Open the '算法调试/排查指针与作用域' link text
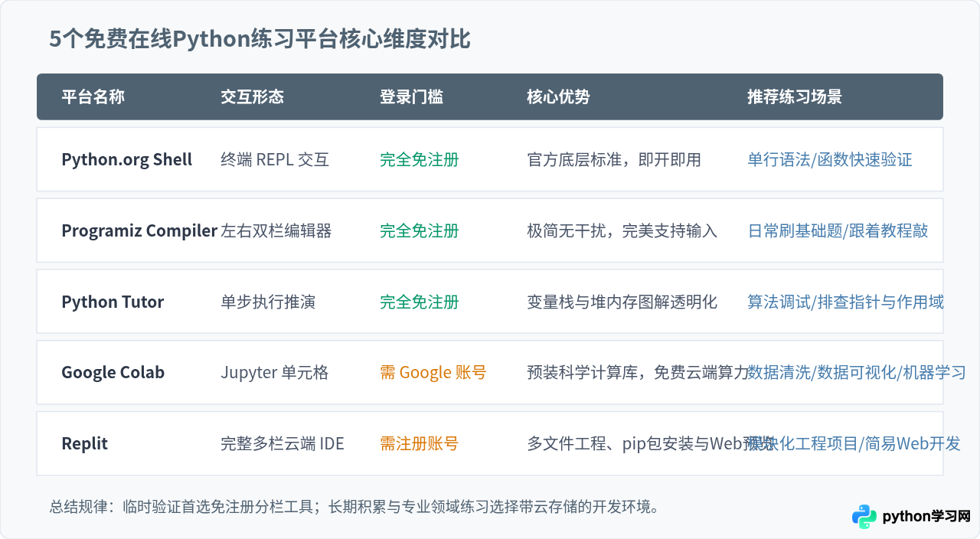Screen dimensions: 980x539 845,302
